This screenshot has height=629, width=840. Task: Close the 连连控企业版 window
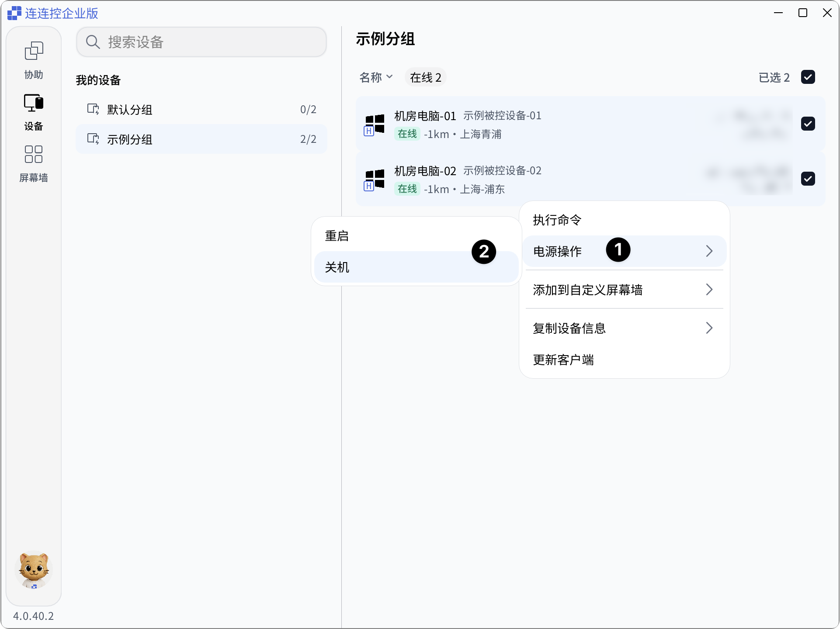[827, 13]
